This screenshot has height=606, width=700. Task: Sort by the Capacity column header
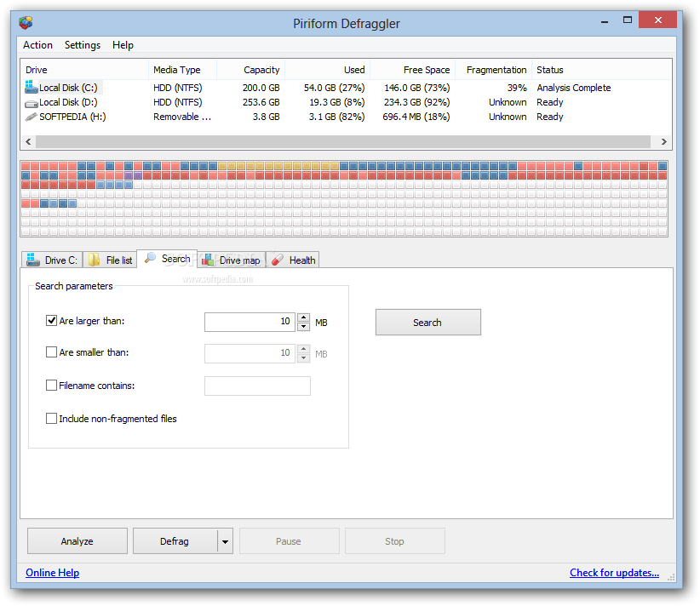tap(251, 70)
